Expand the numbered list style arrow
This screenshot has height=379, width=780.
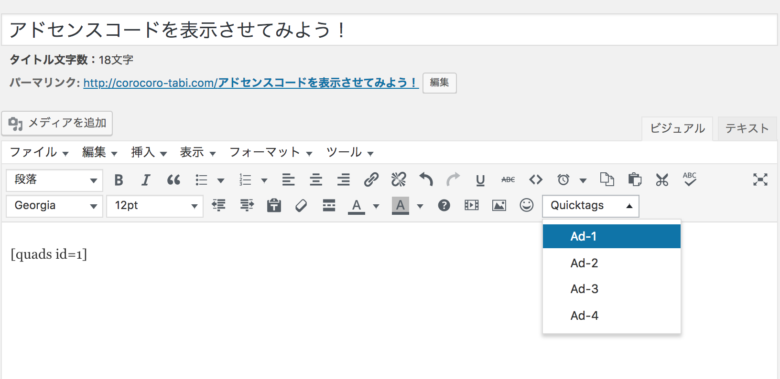(265, 181)
